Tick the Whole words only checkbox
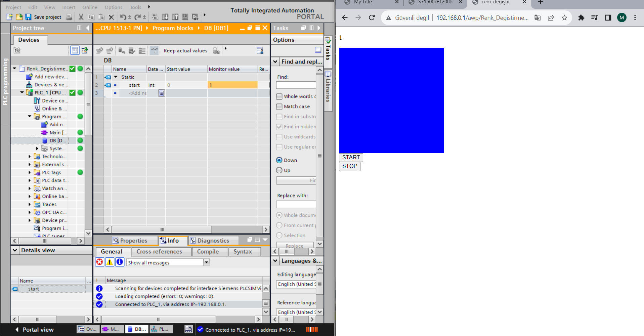This screenshot has width=644, height=336. [279, 96]
